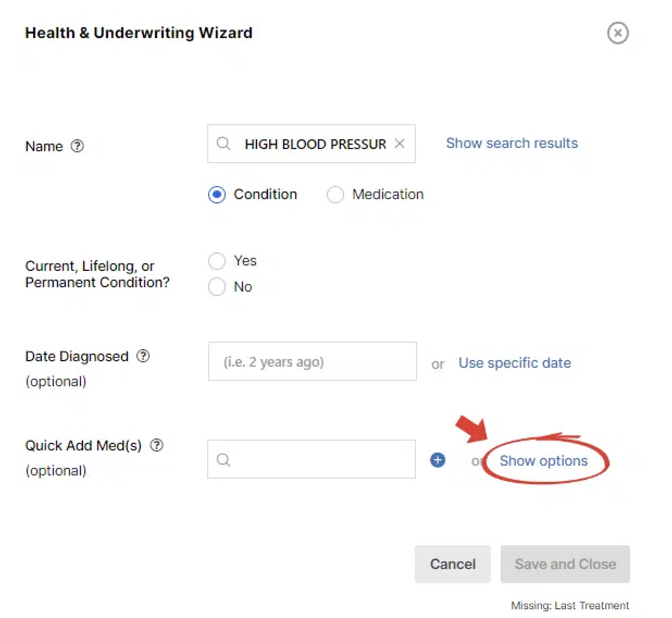Click the help icon beside Name
Screen dimensions: 672x618
click(78, 146)
